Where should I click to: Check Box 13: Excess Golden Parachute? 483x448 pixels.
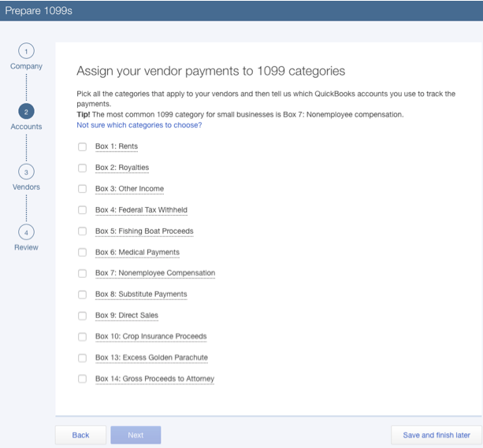click(83, 357)
